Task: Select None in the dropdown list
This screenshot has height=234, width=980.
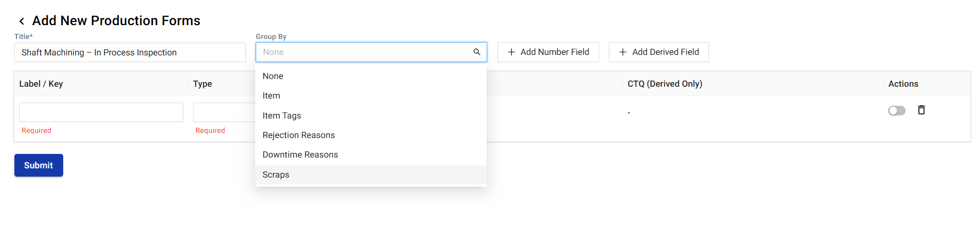Action: pyautogui.click(x=273, y=76)
